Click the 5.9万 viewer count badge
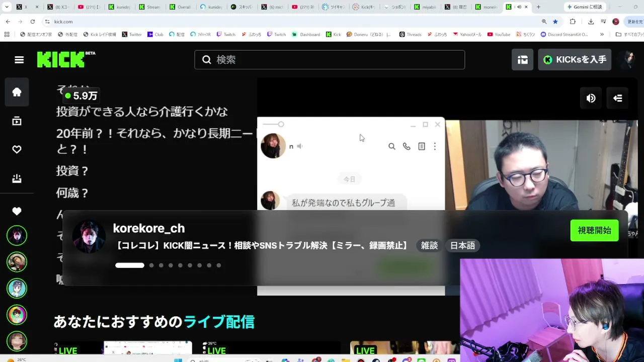The image size is (644, 362). coord(81,96)
